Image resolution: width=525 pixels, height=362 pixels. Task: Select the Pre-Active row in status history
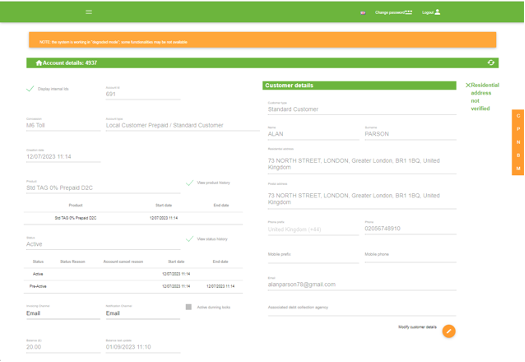click(x=133, y=286)
